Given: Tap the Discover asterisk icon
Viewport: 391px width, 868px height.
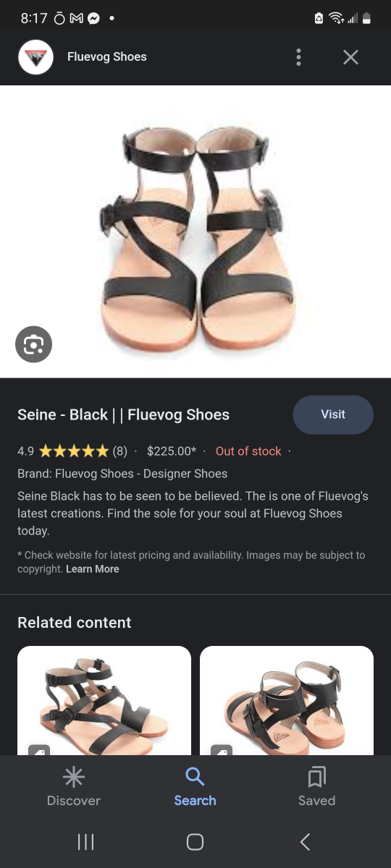Looking at the screenshot, I should point(73,777).
